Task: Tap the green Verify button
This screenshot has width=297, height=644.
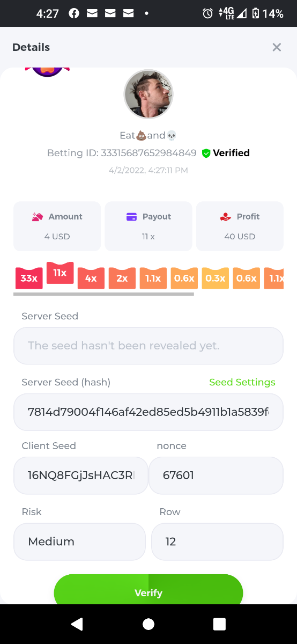Action: pyautogui.click(x=148, y=589)
